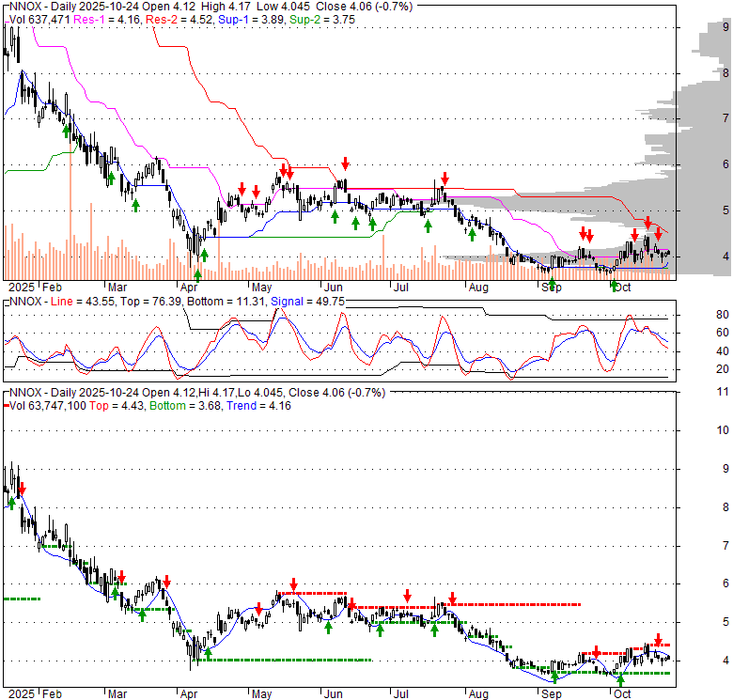Image resolution: width=733 pixels, height=700 pixels.
Task: Select the 'Top = 4.43' label in lower chart
Action: click(117, 406)
